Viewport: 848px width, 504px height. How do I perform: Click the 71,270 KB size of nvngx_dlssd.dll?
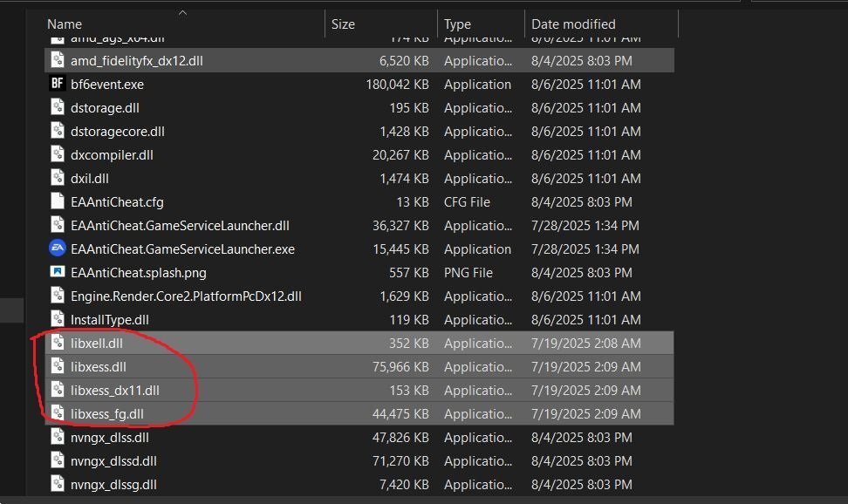click(x=400, y=460)
